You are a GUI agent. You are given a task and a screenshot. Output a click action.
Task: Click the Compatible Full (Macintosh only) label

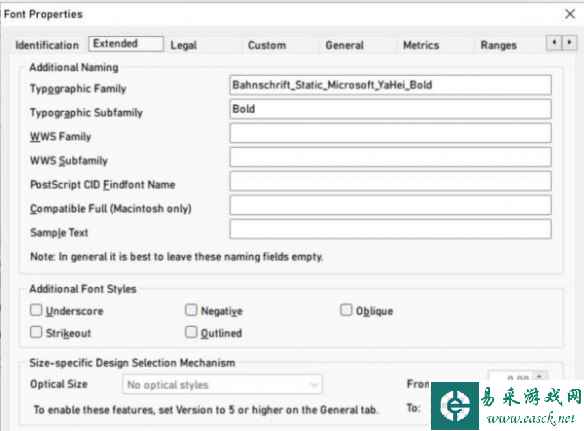coord(111,208)
